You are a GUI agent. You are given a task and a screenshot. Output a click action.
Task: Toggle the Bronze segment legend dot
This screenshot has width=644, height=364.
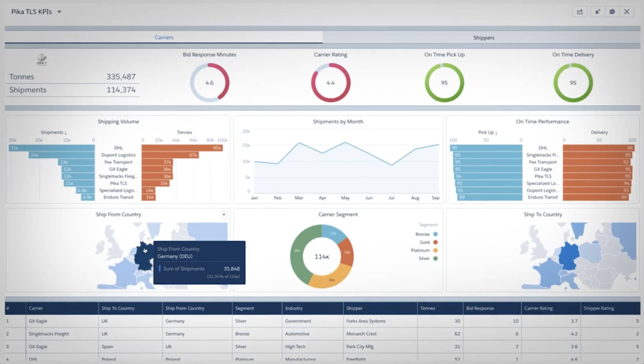click(x=435, y=234)
